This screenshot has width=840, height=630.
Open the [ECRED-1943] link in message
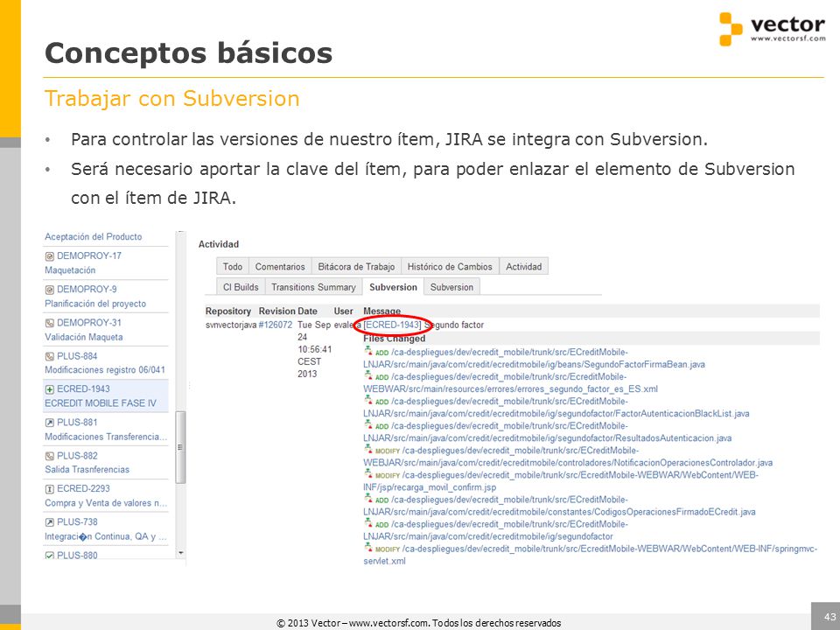(x=392, y=325)
